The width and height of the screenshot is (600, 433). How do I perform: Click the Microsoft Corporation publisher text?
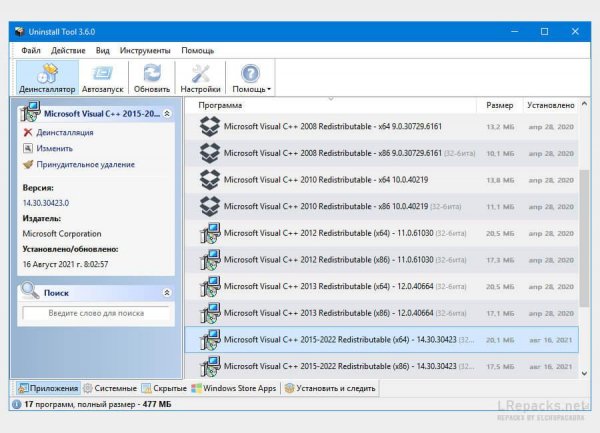pyautogui.click(x=62, y=234)
